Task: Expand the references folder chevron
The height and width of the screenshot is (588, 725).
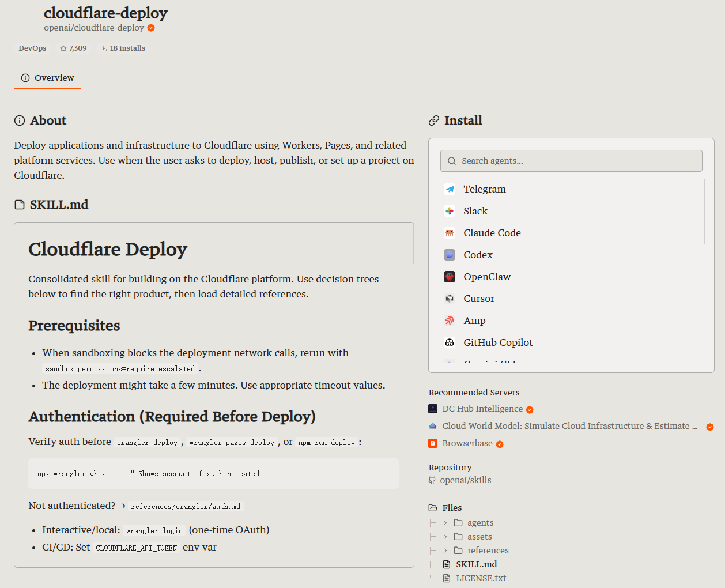Action: tap(445, 551)
